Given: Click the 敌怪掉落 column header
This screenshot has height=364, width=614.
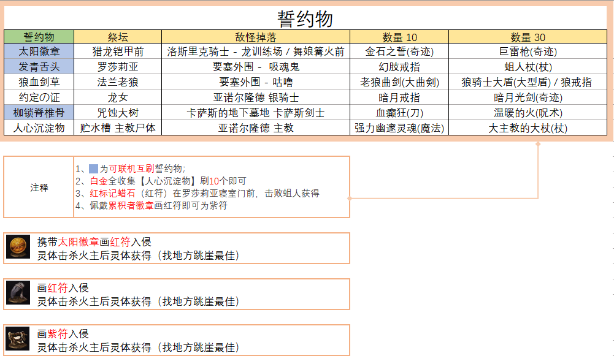Looking at the screenshot, I should pyautogui.click(x=255, y=37).
